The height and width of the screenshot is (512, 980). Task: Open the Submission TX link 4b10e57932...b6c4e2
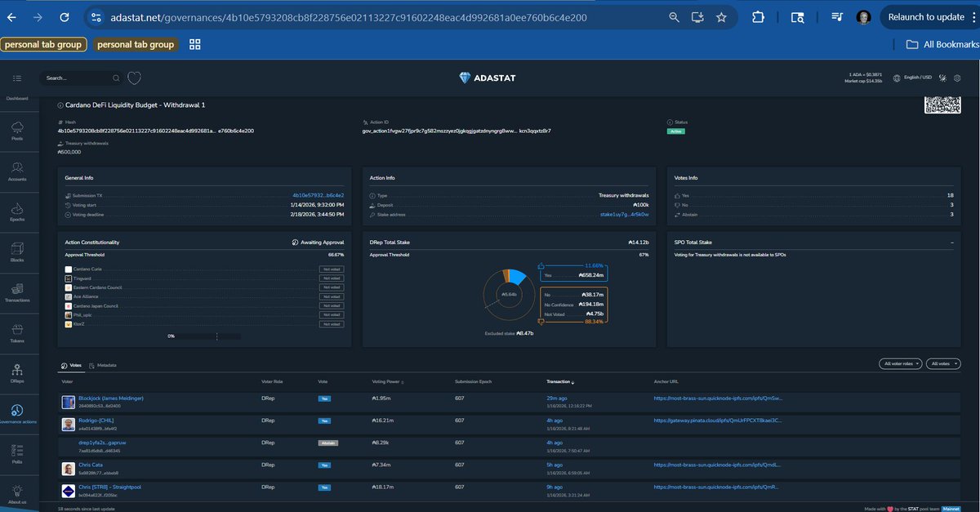tap(321, 195)
